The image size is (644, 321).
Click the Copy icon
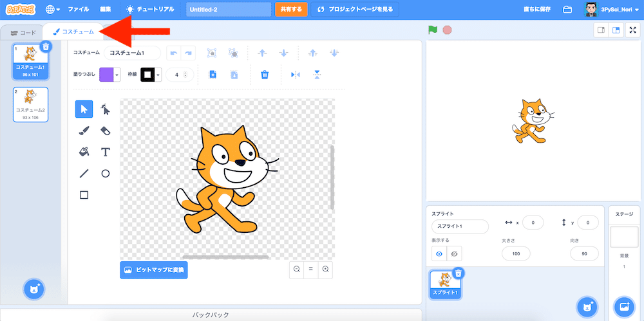pyautogui.click(x=213, y=75)
